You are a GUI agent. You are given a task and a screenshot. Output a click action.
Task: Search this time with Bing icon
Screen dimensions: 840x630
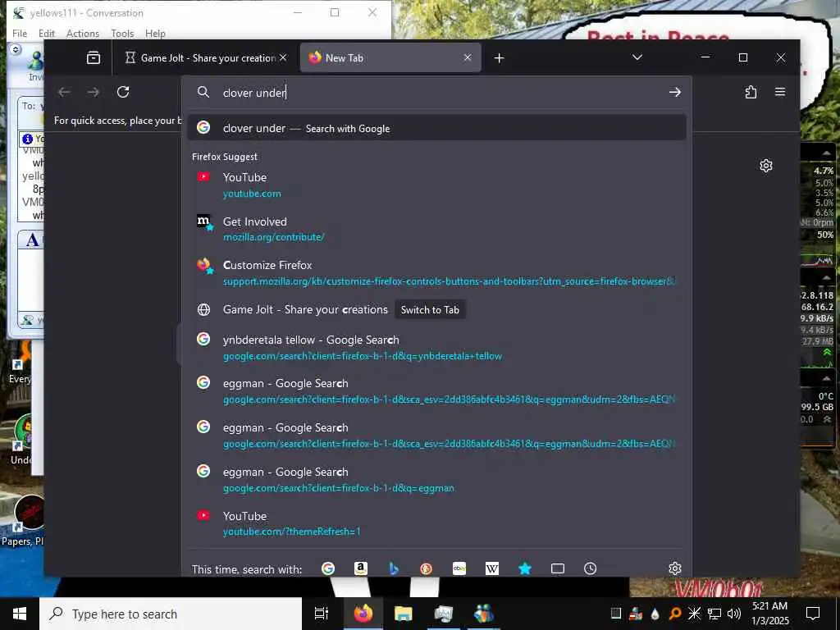[394, 568]
